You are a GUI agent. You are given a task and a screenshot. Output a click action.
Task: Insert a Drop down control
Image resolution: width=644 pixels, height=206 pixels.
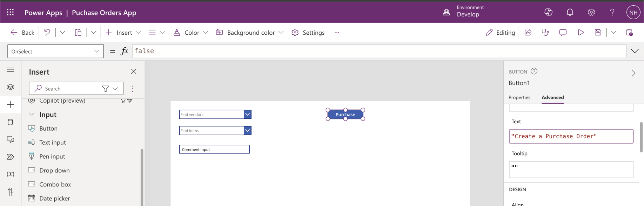point(54,170)
